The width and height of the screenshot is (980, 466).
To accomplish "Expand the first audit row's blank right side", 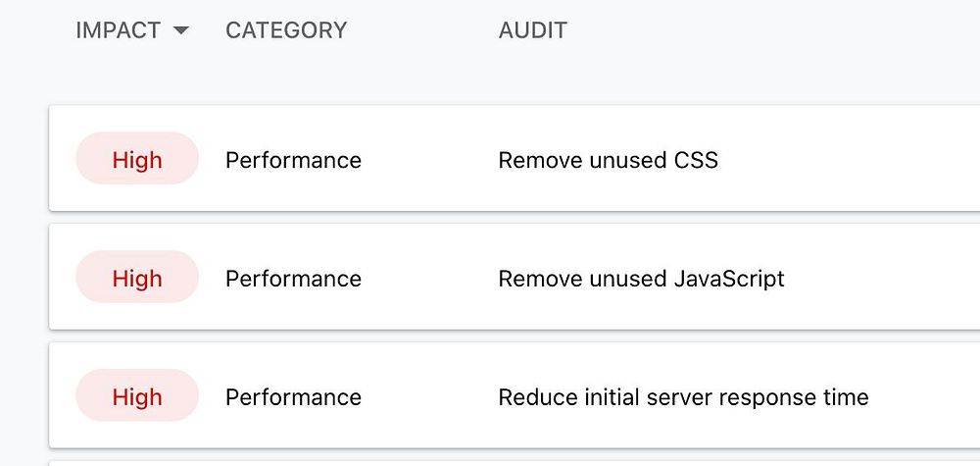I will 882,159.
